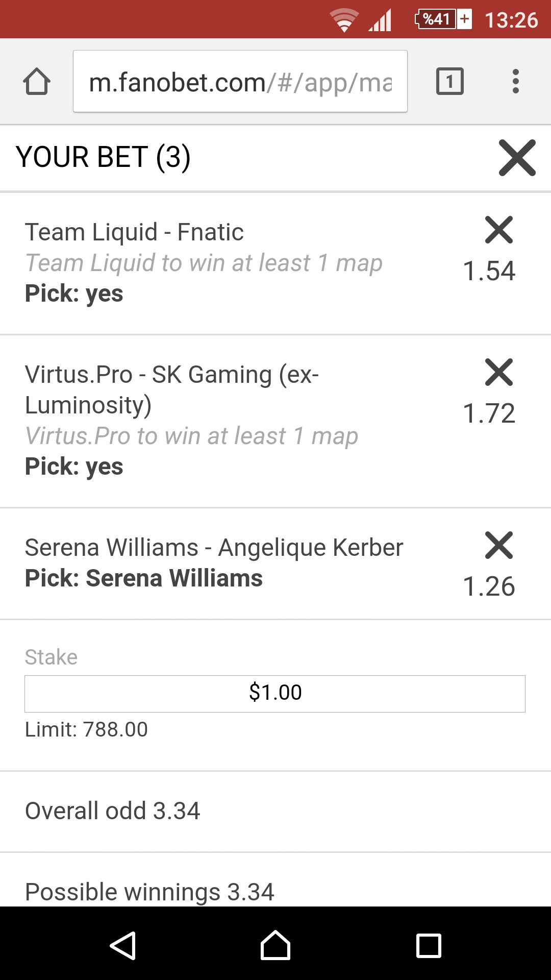Edit the Stake amount field
Screen dimensions: 551x980
pos(275,694)
